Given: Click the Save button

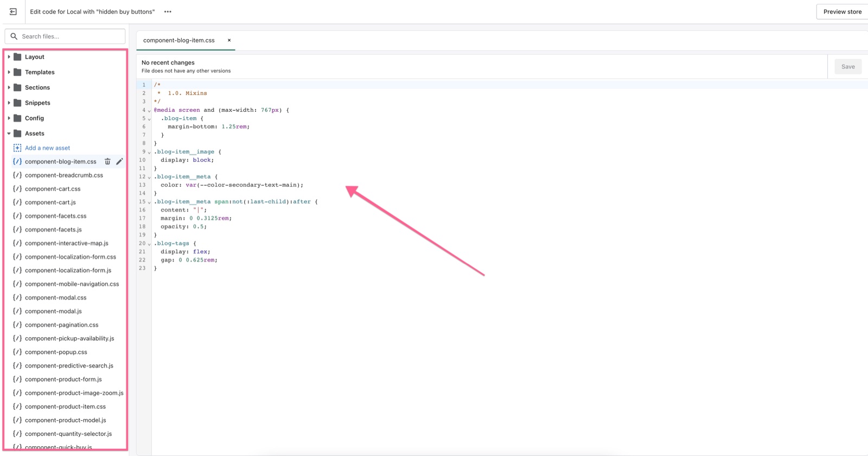Looking at the screenshot, I should (848, 67).
